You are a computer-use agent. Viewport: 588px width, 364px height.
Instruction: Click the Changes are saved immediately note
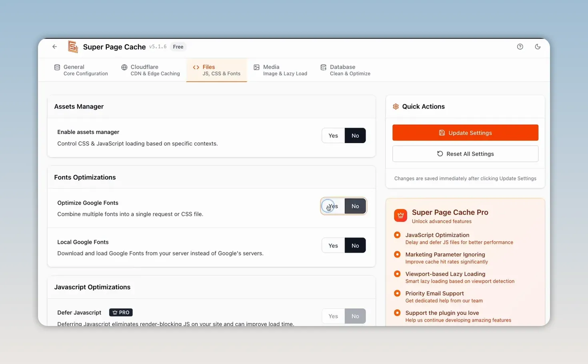[x=465, y=178]
